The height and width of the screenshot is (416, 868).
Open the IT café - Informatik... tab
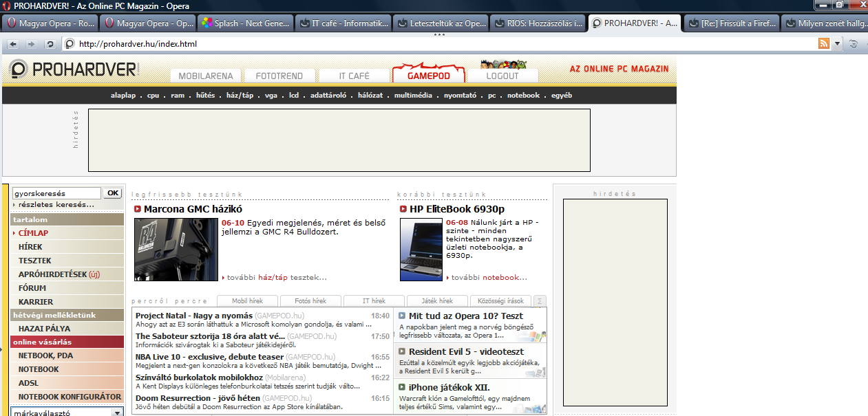point(343,23)
